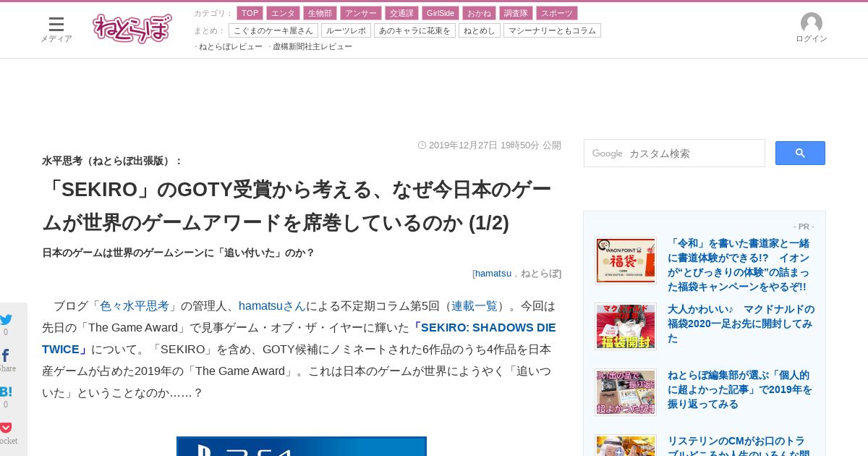The height and width of the screenshot is (456, 868).
Task: Open SEKIRO: SHADOWS DIE TWICE link
Action: click(299, 338)
